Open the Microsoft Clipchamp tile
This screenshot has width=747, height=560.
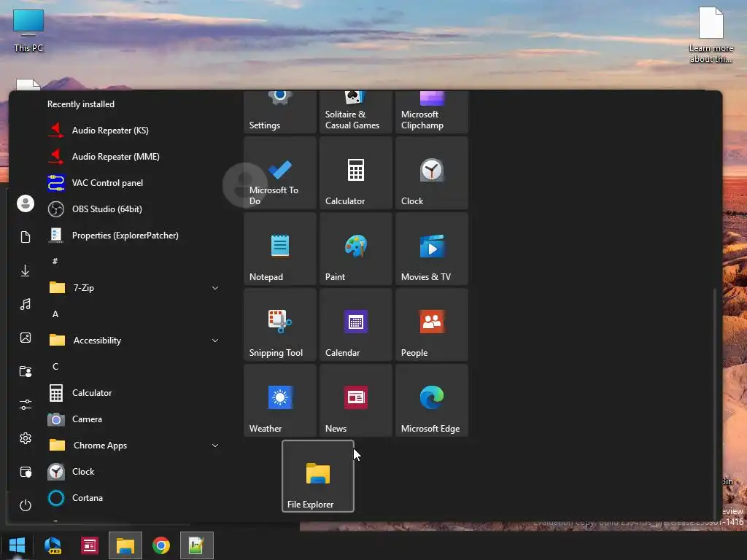coord(432,112)
